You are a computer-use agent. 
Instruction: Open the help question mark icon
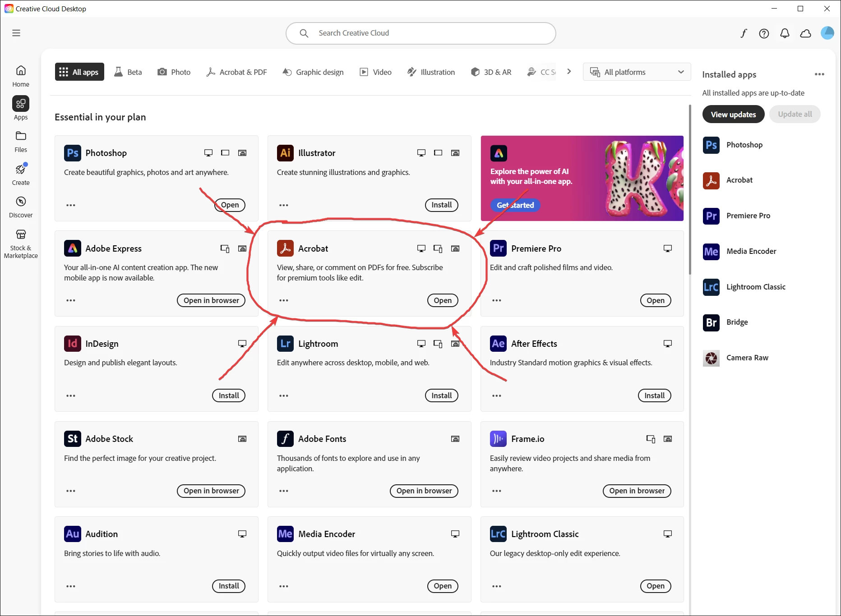(x=764, y=33)
